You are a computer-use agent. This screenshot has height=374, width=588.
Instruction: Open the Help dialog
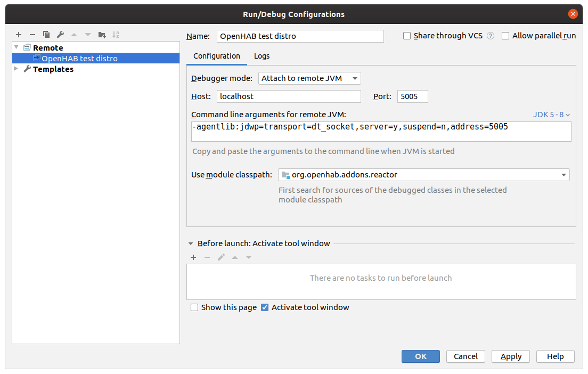coord(555,356)
